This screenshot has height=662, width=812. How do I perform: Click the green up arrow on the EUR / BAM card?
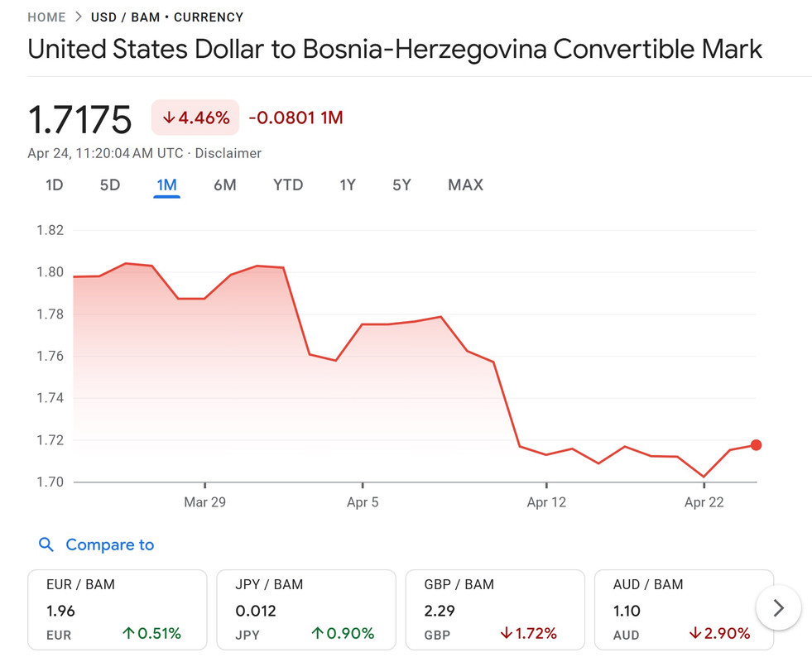coord(128,633)
